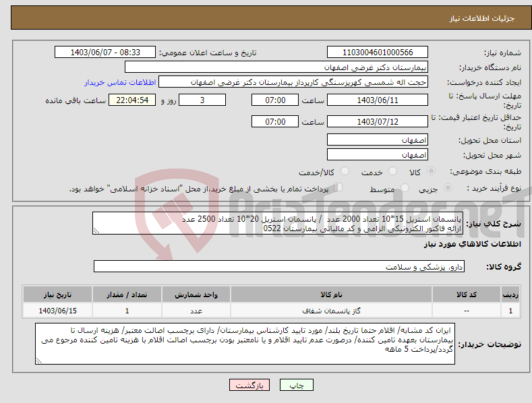Click the resize grip of buyer notes textarea
Screen dimensions: 532x403
point(39,361)
